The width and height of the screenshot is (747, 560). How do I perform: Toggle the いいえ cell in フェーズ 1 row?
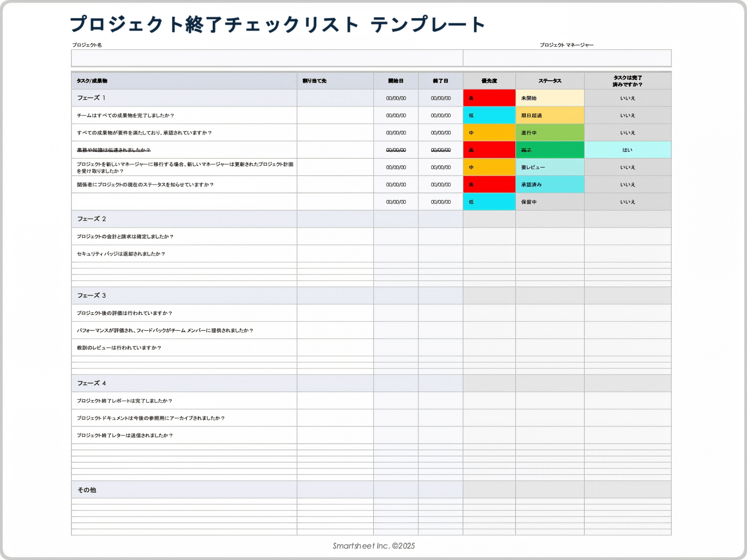coord(627,98)
